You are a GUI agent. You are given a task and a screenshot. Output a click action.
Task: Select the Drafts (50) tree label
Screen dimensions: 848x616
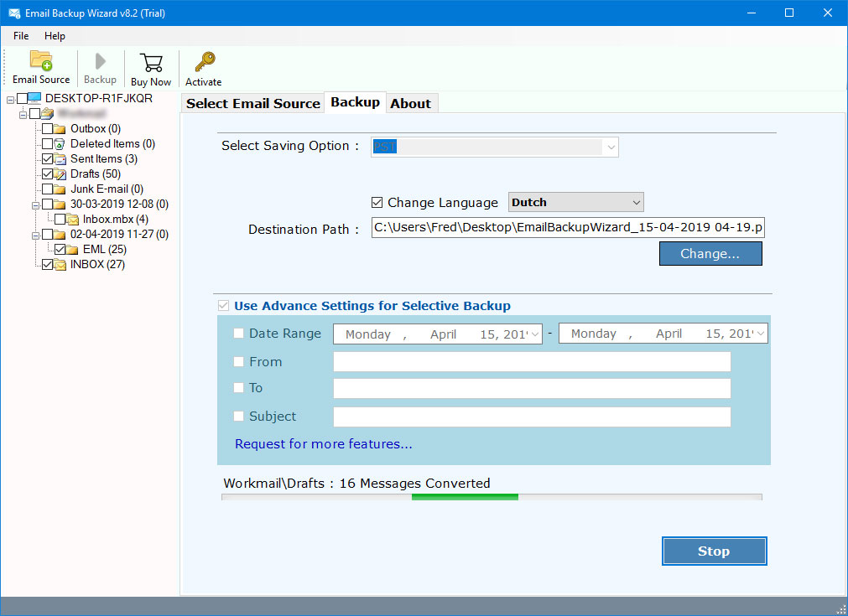[x=96, y=174]
